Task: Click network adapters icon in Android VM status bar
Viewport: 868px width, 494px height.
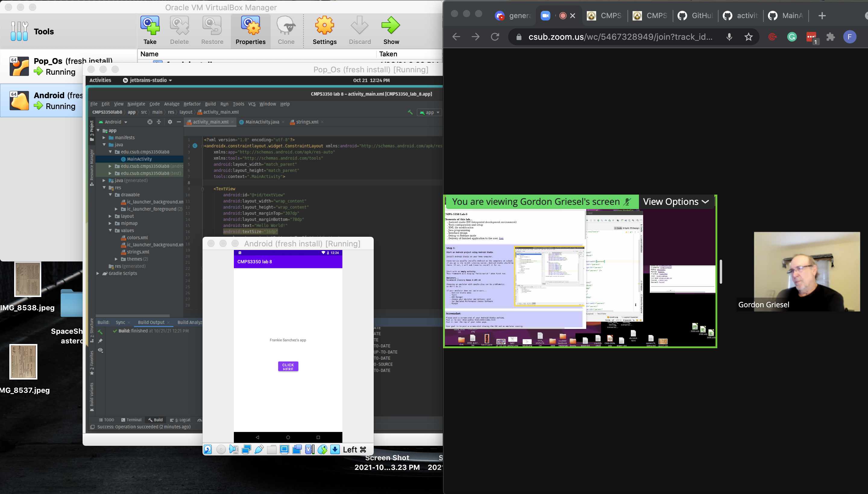Action: coord(247,449)
